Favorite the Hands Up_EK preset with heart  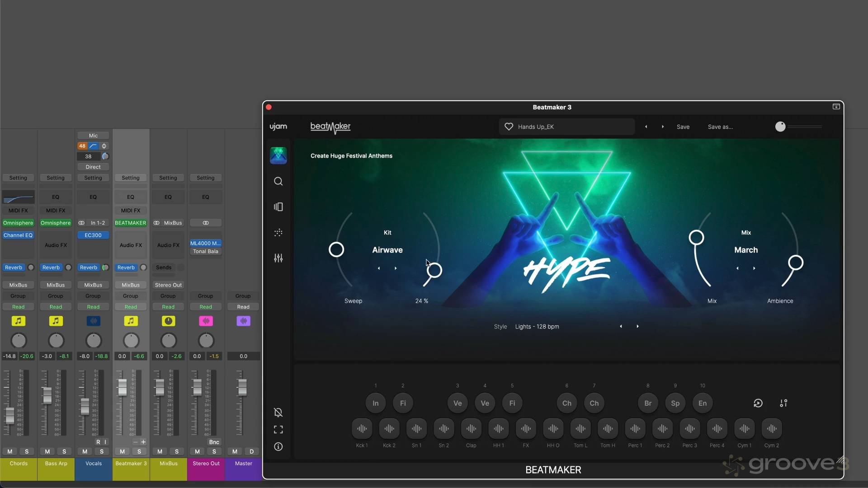click(509, 127)
